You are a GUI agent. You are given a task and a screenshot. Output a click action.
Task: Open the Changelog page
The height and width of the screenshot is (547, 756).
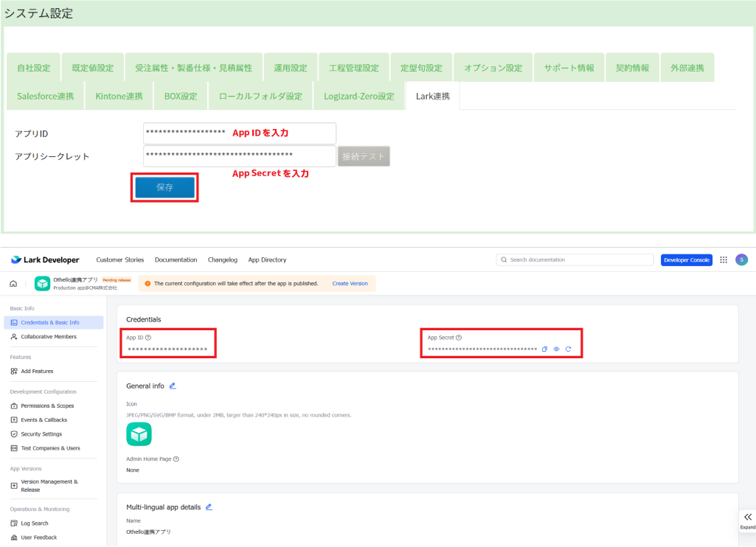tap(223, 259)
